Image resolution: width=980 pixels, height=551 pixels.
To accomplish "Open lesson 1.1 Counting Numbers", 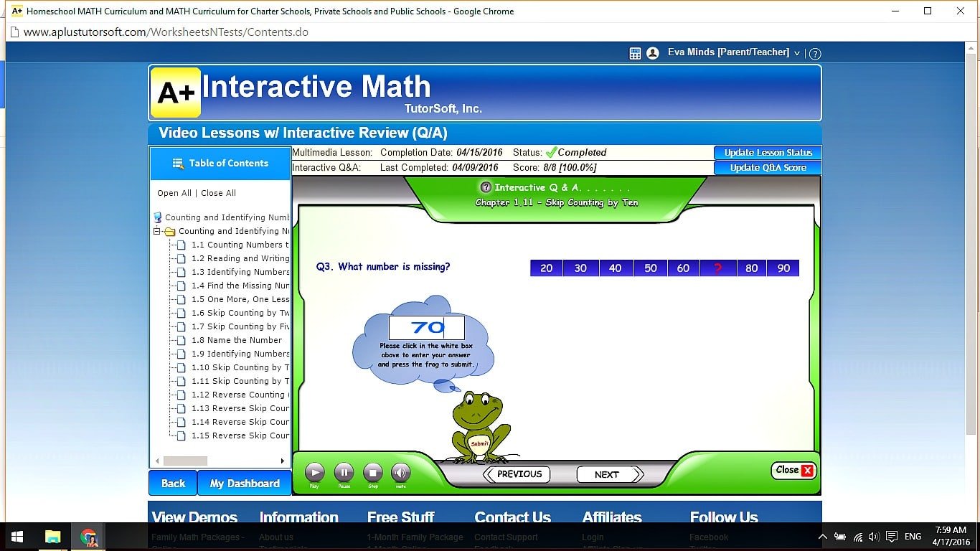I will (240, 245).
